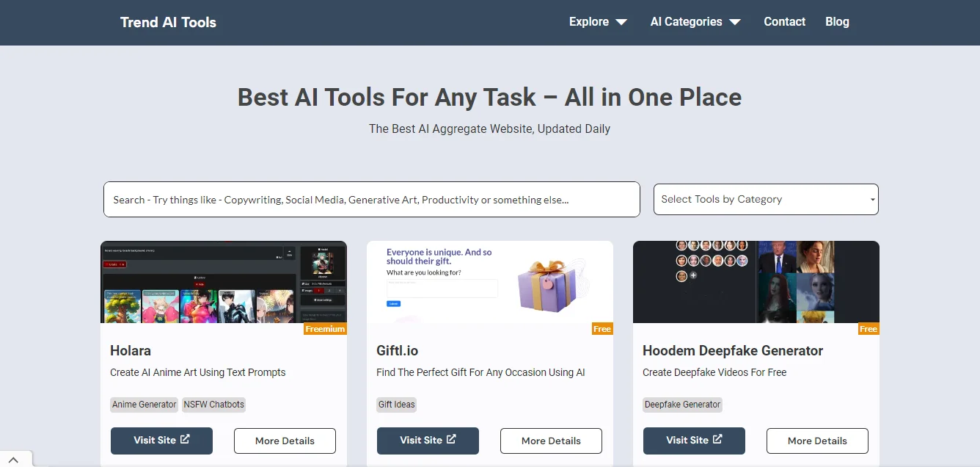Click the Free badge on the Hoodem card
This screenshot has height=467, width=980.
(x=869, y=329)
